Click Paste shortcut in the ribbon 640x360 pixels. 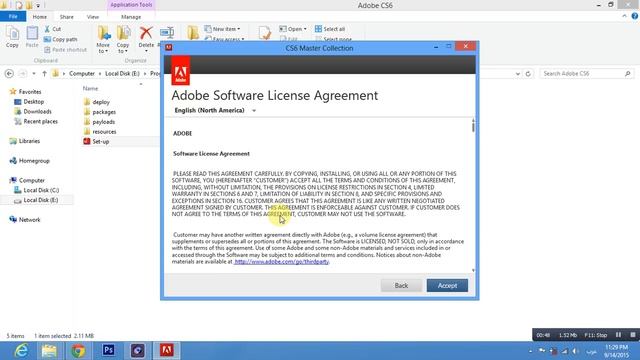click(x=65, y=50)
